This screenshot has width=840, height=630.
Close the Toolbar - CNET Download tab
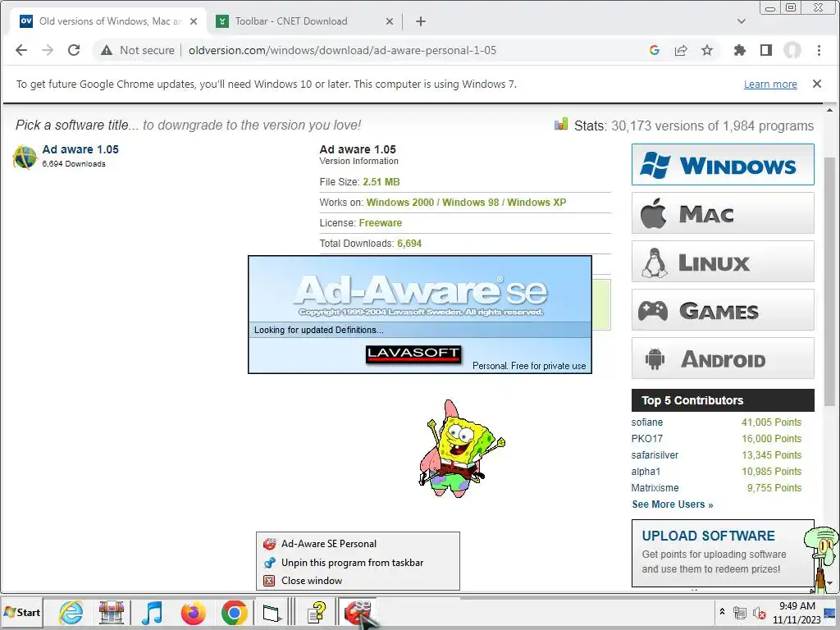pyautogui.click(x=390, y=21)
